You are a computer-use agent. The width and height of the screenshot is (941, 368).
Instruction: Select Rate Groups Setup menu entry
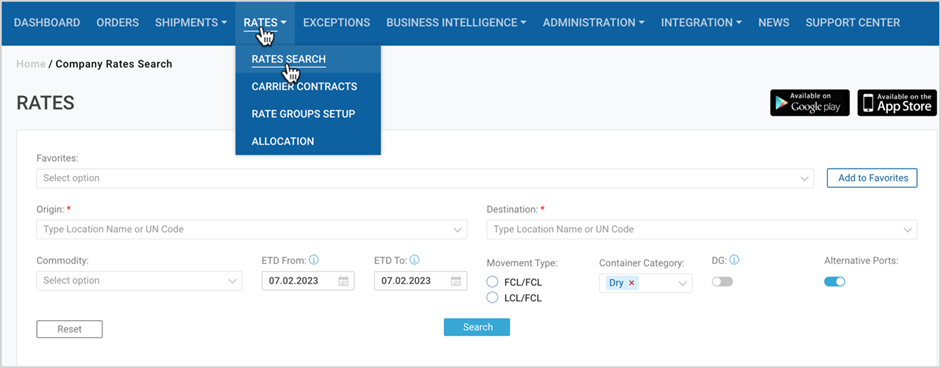[308, 114]
